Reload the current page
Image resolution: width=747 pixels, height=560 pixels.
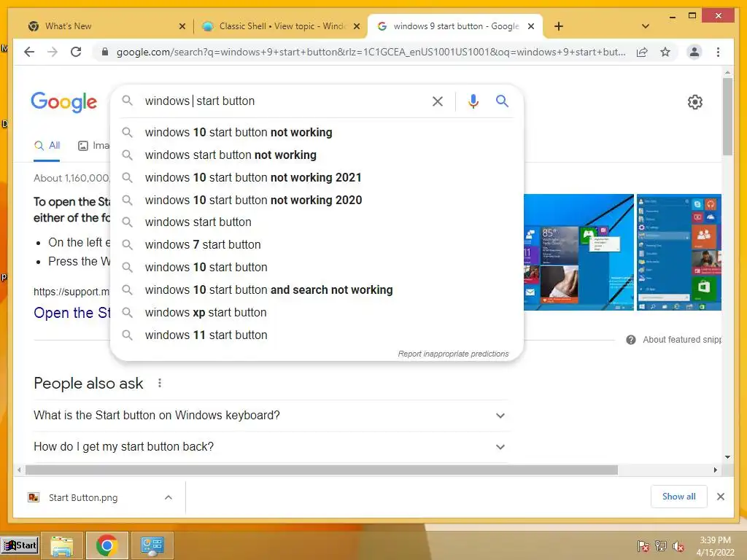76,52
